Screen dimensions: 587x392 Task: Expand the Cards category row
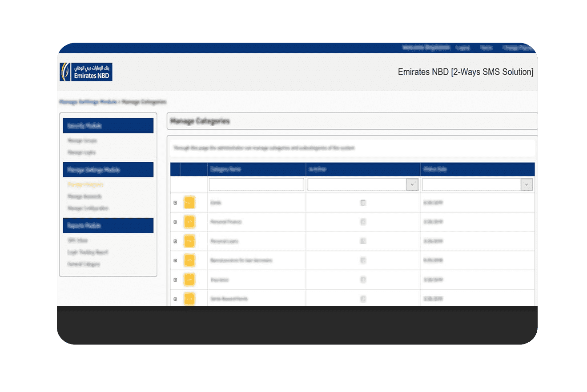tap(175, 203)
